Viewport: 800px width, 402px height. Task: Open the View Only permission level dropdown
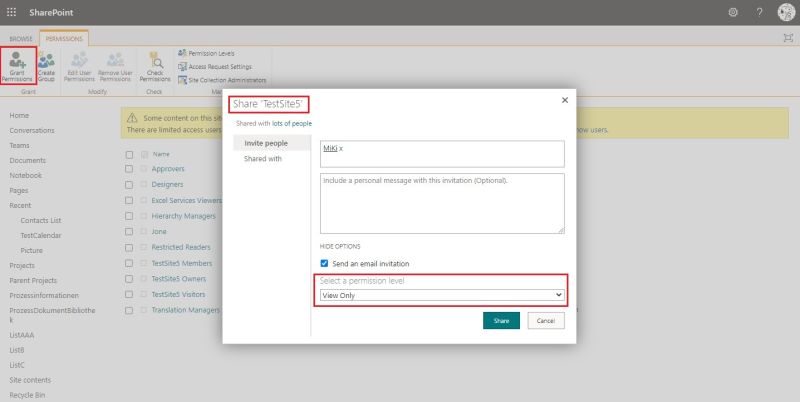coord(442,295)
